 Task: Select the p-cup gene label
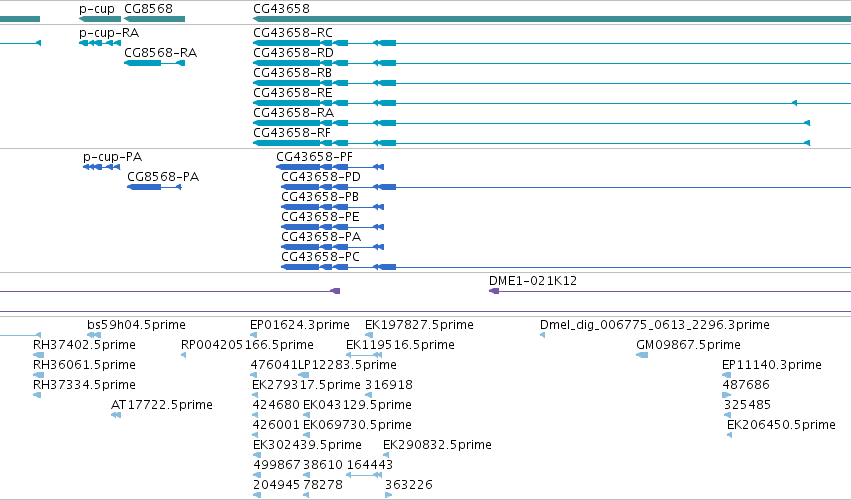pos(97,9)
